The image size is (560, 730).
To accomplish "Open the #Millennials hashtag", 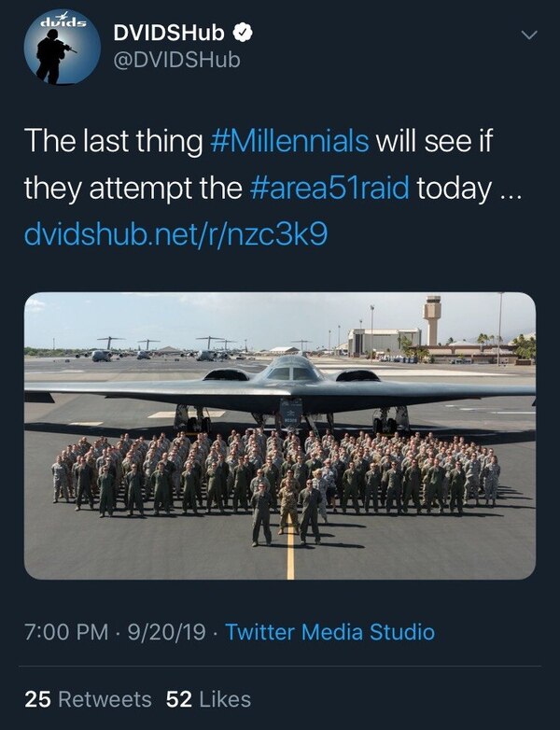I will pyautogui.click(x=288, y=143).
